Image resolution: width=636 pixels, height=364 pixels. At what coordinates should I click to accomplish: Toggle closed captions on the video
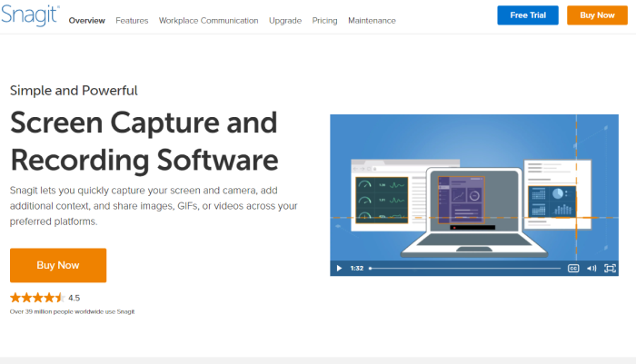click(x=573, y=269)
